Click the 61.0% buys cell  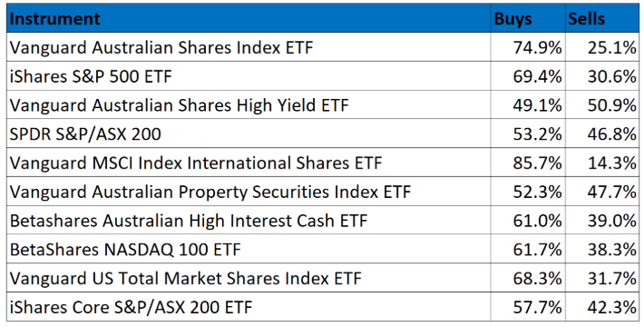(528, 221)
